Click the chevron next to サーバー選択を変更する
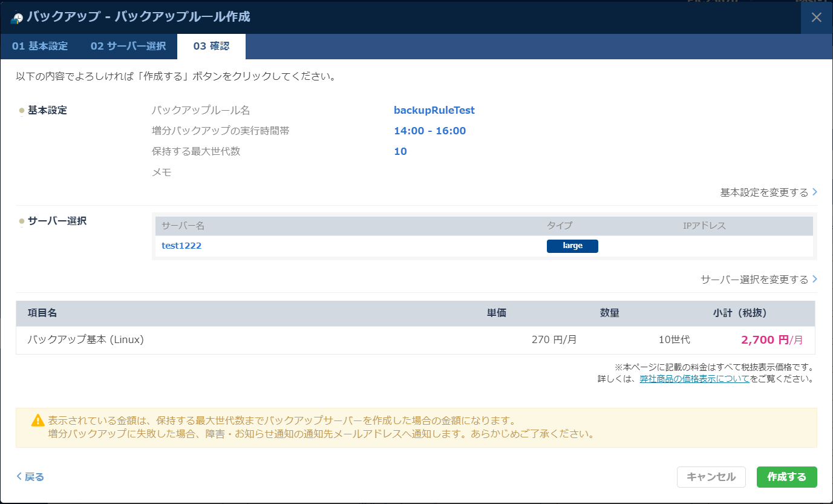Screen dimensions: 833x504 pos(815,280)
